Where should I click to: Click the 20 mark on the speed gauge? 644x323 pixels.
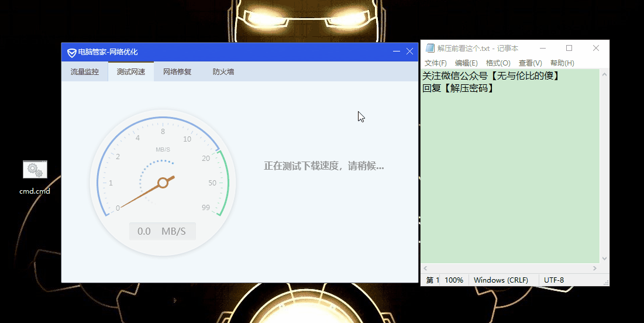[x=206, y=158]
